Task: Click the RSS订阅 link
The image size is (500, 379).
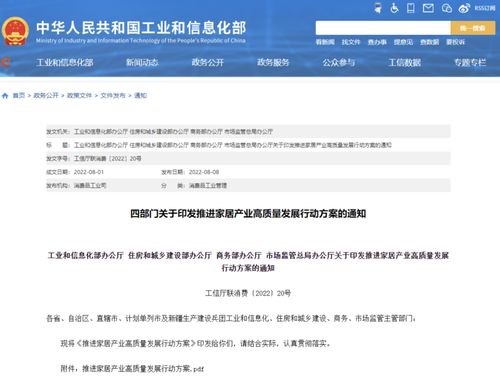Action: click(485, 8)
